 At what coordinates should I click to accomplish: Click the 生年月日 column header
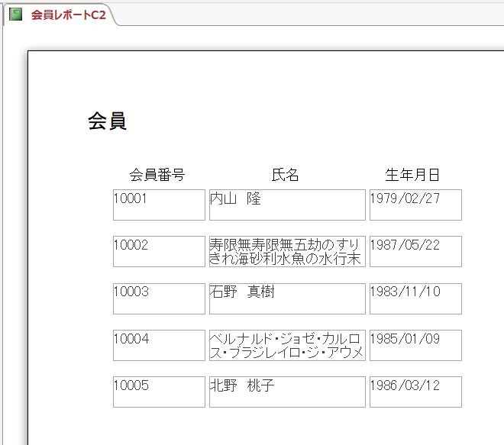pyautogui.click(x=412, y=175)
